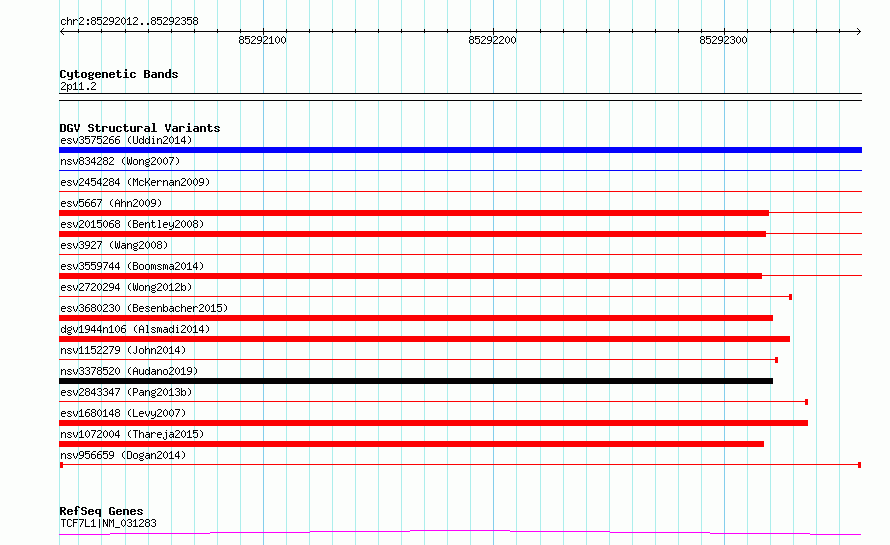Click the black 2p11.2 cytogenetic band line

[x=460, y=97]
